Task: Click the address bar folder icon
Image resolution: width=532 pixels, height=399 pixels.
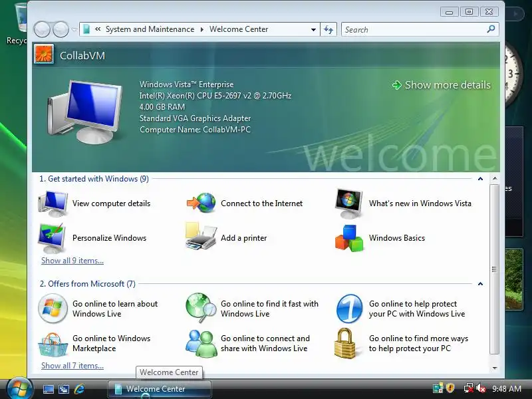Action: click(86, 29)
